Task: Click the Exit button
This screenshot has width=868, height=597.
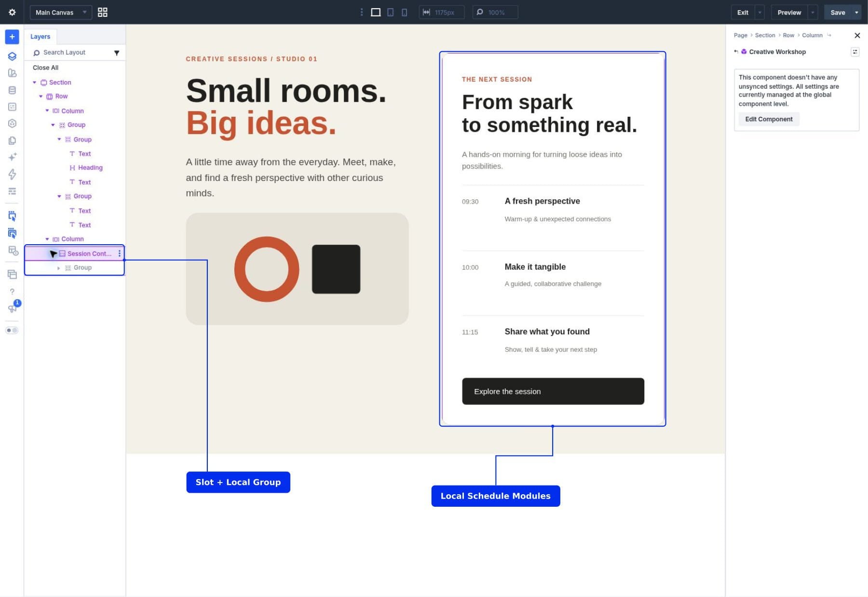Action: (x=743, y=13)
